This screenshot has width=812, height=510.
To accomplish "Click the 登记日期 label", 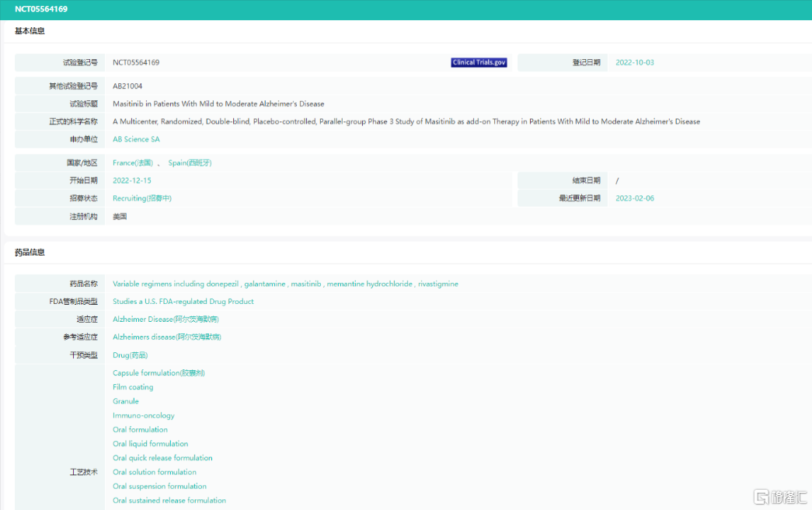I will (586, 63).
